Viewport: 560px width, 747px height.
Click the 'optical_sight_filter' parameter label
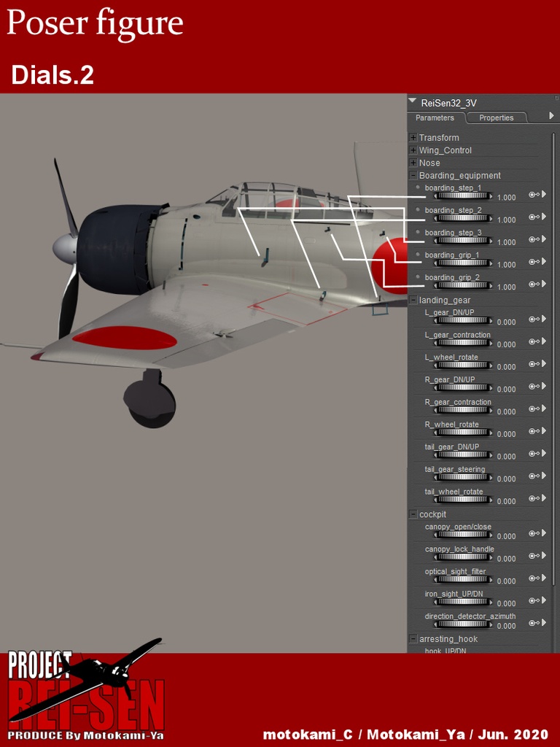tap(455, 572)
